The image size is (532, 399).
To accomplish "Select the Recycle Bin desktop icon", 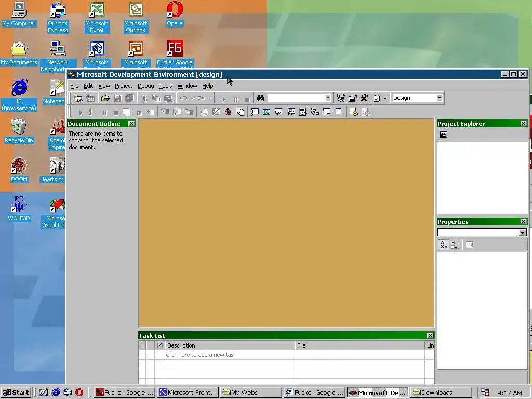I will tap(19, 131).
